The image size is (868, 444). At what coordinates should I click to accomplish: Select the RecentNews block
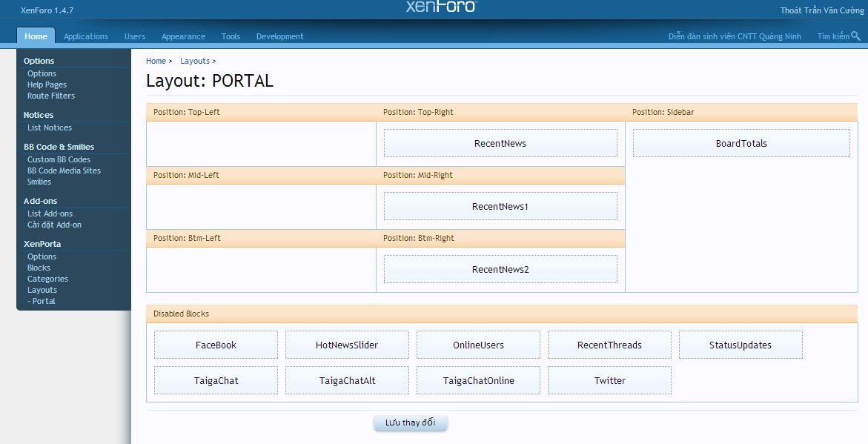point(500,143)
